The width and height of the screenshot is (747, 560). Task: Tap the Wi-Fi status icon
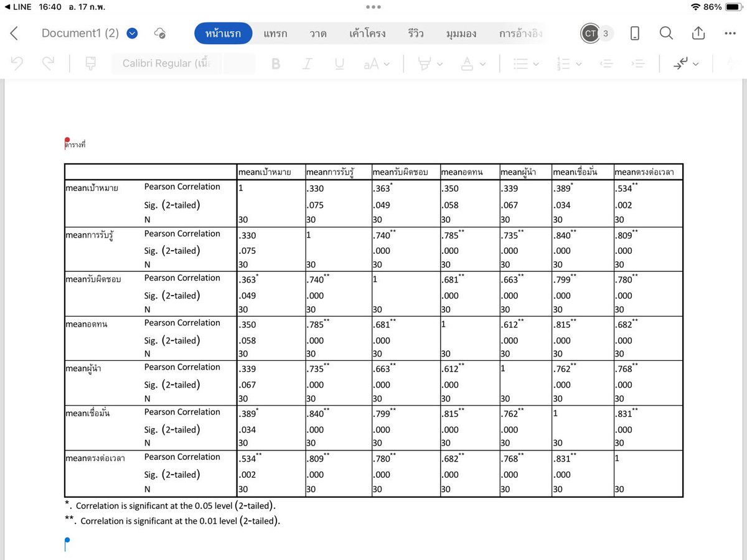click(695, 6)
